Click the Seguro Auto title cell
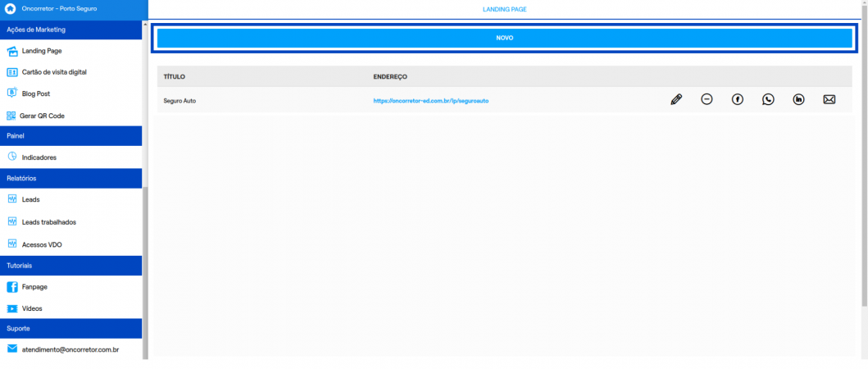The image size is (868, 369). click(180, 102)
